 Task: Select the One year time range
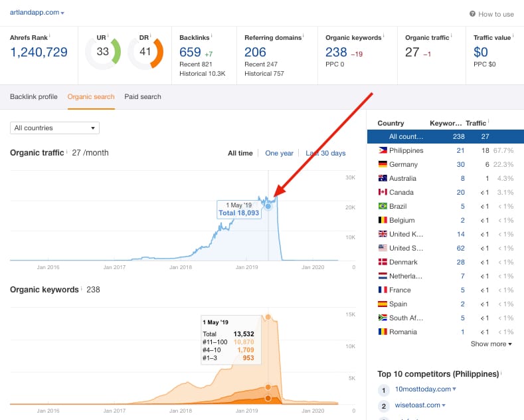coord(279,153)
